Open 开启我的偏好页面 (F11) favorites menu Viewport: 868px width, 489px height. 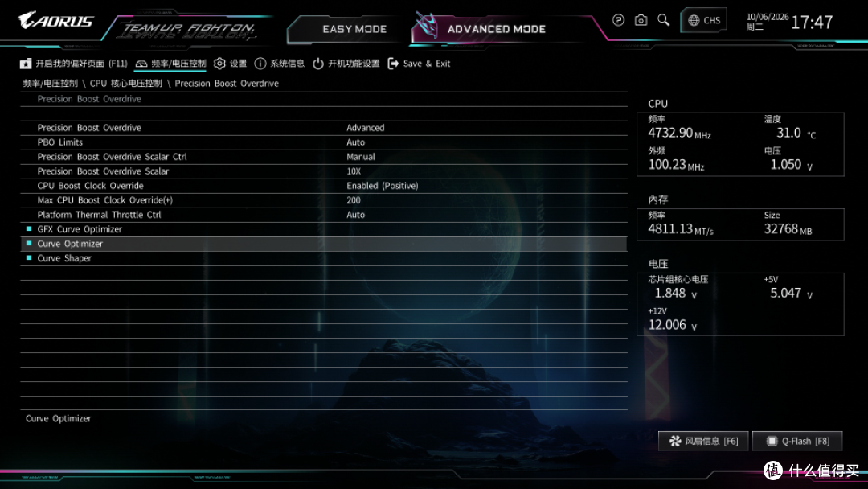pyautogui.click(x=74, y=64)
